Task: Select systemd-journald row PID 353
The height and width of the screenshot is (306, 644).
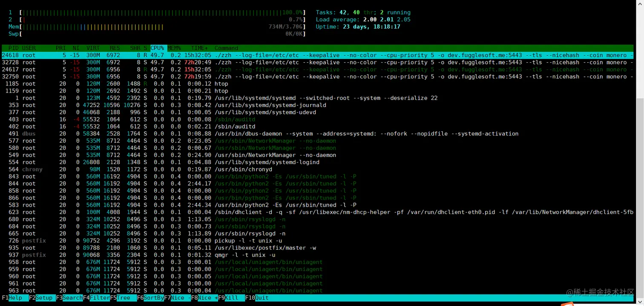Action: [x=318, y=105]
